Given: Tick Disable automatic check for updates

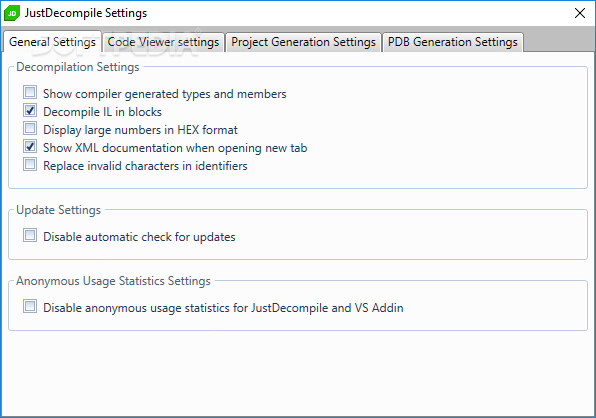Looking at the screenshot, I should tap(30, 235).
